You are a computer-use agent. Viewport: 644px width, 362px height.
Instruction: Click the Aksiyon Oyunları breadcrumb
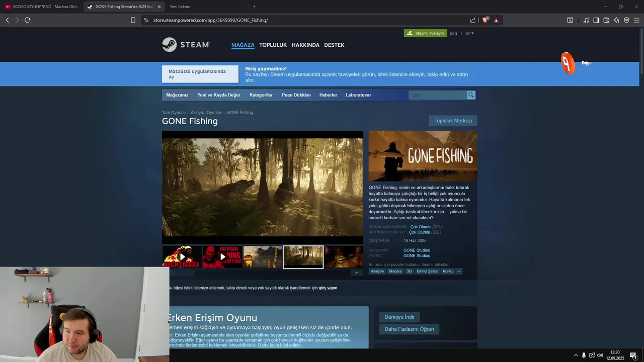pyautogui.click(x=206, y=113)
